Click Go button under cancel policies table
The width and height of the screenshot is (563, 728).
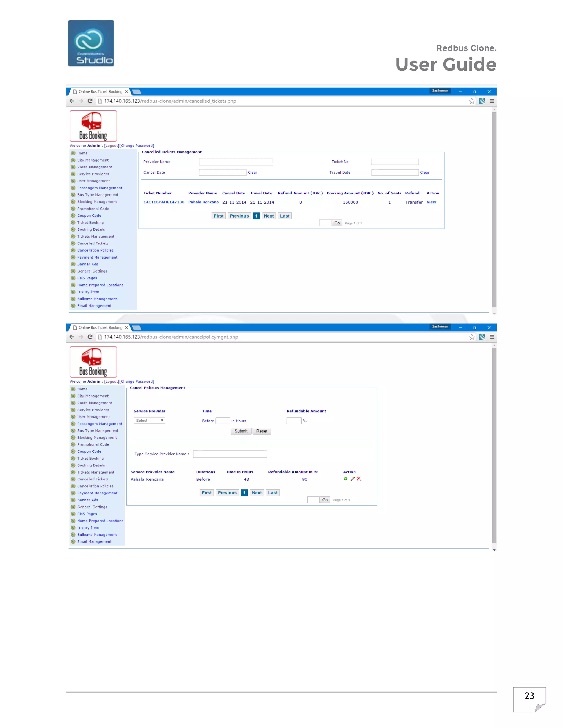pyautogui.click(x=325, y=500)
